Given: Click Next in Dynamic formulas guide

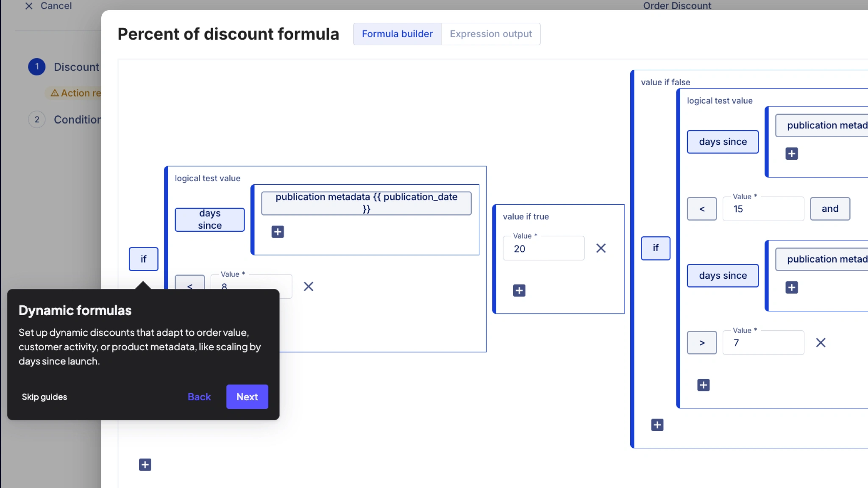Looking at the screenshot, I should [247, 397].
